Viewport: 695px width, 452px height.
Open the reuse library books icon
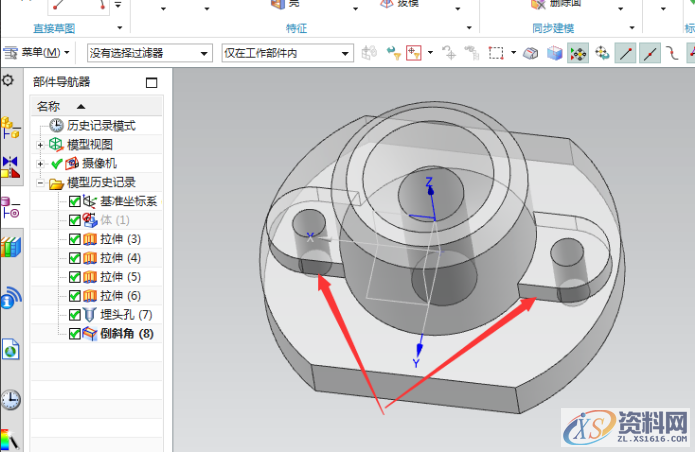point(11,246)
